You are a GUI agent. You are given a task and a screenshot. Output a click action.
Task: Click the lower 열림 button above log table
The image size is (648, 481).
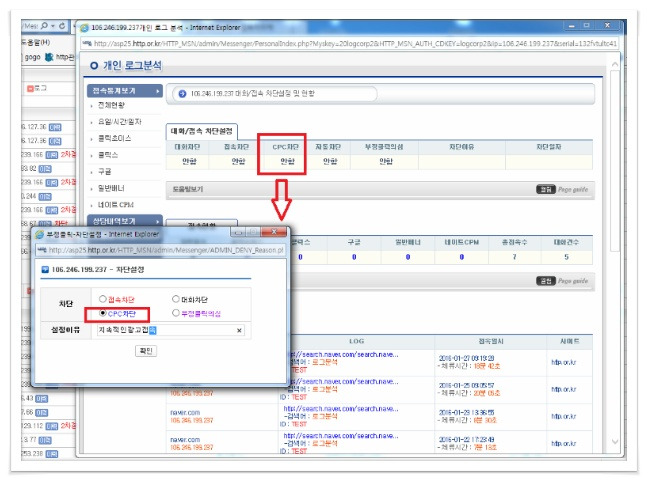(546, 281)
